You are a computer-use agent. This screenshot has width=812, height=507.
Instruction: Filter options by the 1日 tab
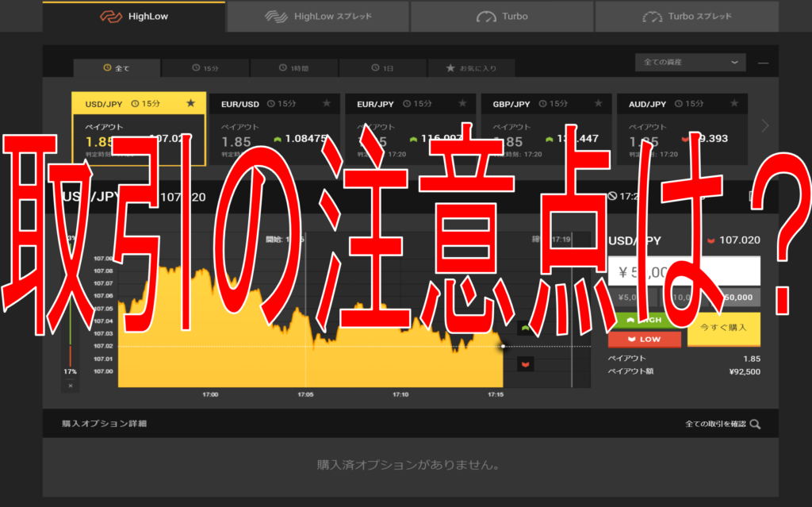click(x=383, y=68)
